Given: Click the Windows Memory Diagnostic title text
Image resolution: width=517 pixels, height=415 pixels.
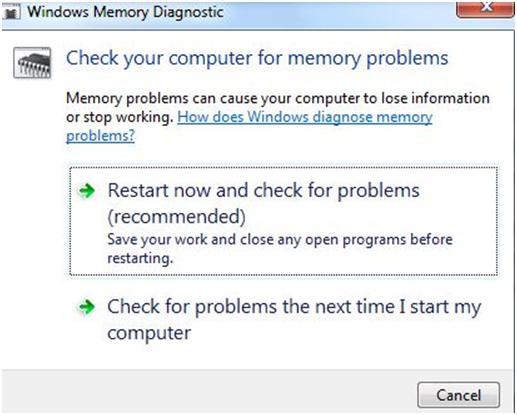Looking at the screenshot, I should tap(125, 12).
